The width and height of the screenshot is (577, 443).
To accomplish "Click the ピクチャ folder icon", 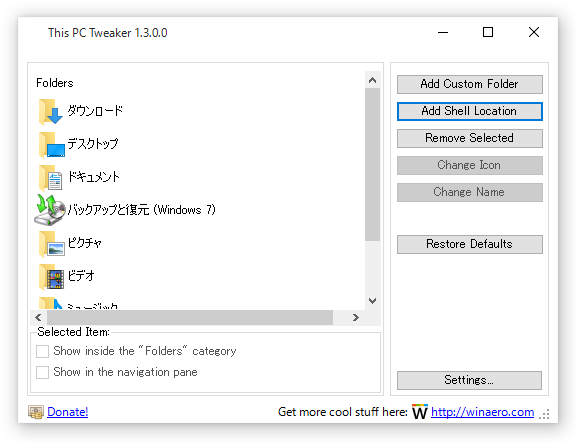I will click(52, 244).
